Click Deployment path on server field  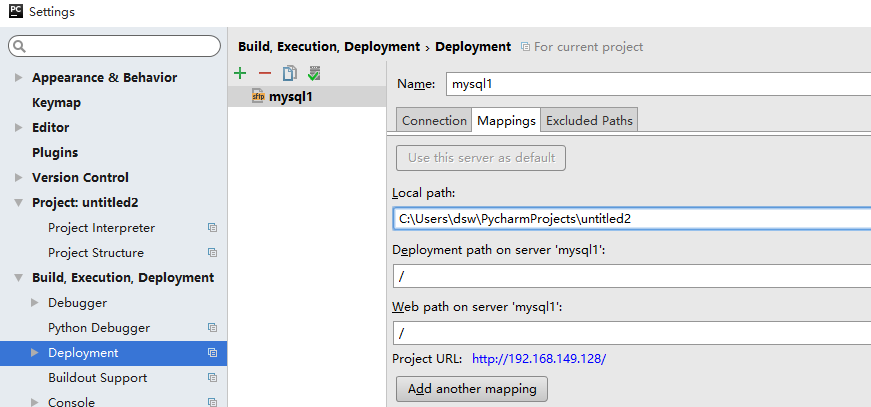click(x=632, y=276)
